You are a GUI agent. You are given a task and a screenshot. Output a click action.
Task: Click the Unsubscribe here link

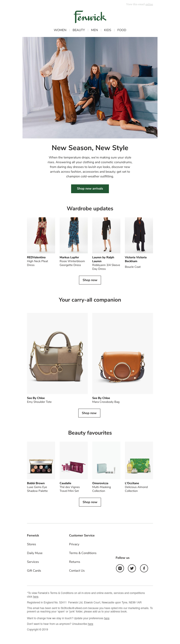(90, 624)
